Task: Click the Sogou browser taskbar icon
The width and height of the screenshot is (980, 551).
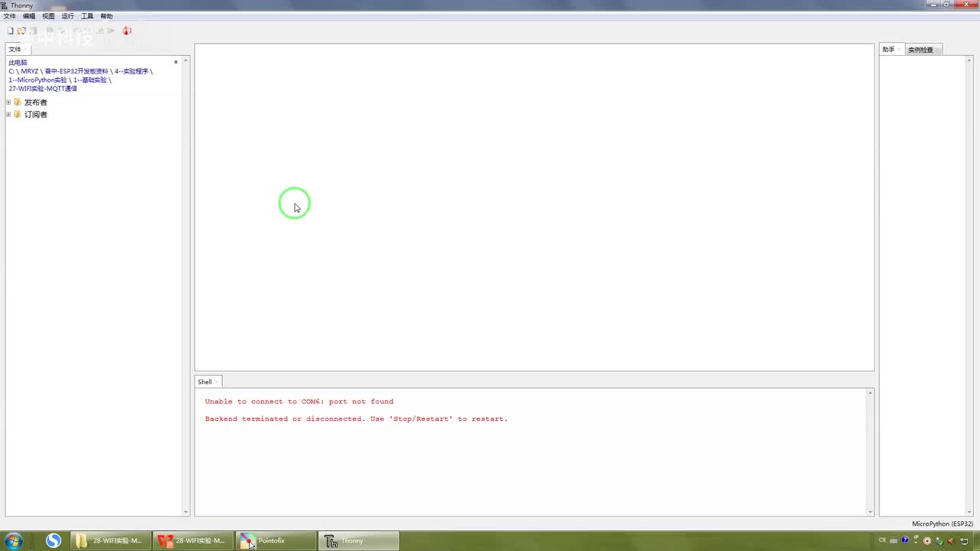Action: point(53,540)
